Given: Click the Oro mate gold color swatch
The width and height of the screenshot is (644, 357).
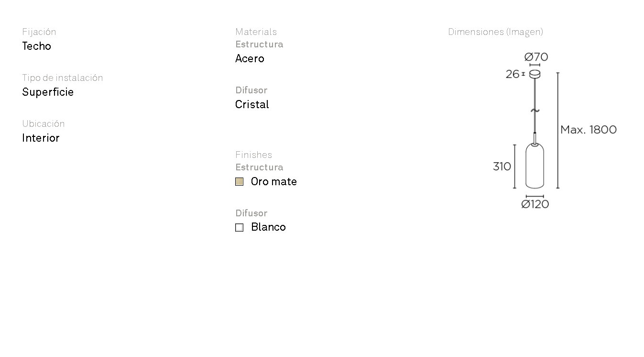Looking at the screenshot, I should click(240, 182).
